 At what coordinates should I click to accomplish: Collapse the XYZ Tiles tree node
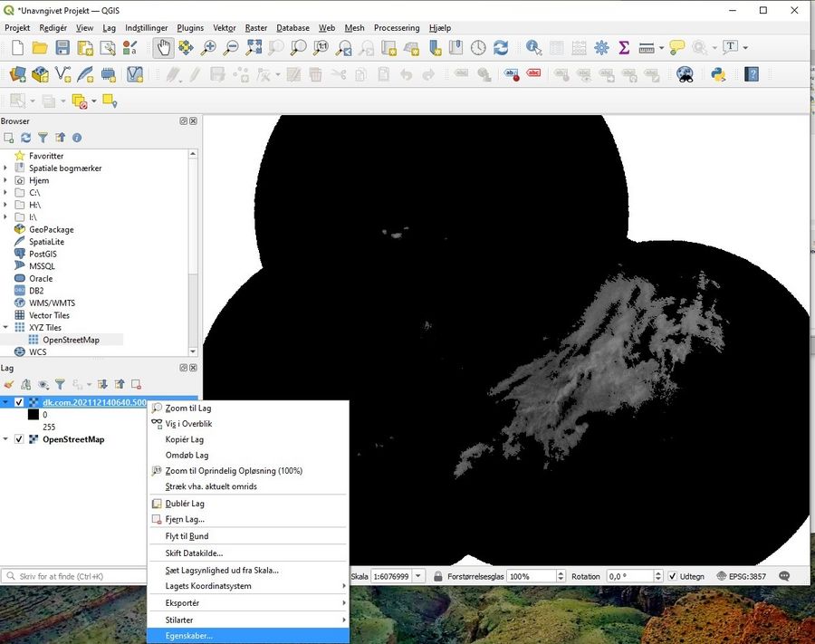pos(6,328)
